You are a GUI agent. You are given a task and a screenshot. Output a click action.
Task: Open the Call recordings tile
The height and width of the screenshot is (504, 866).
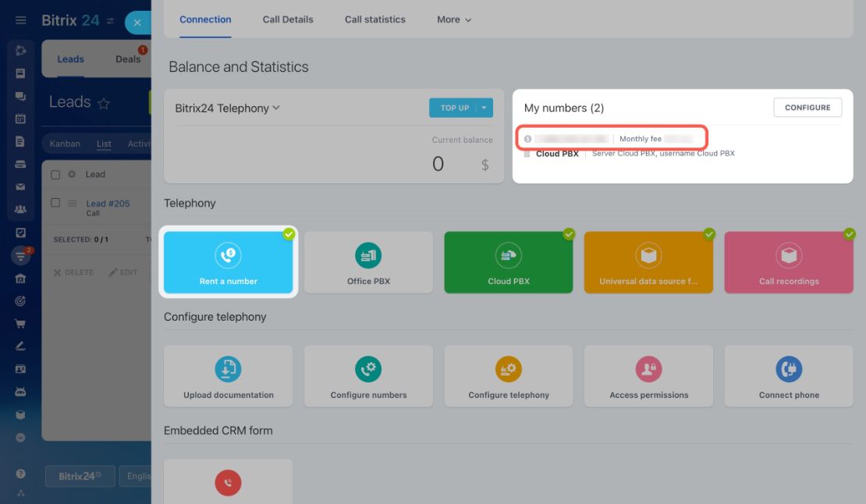(789, 262)
